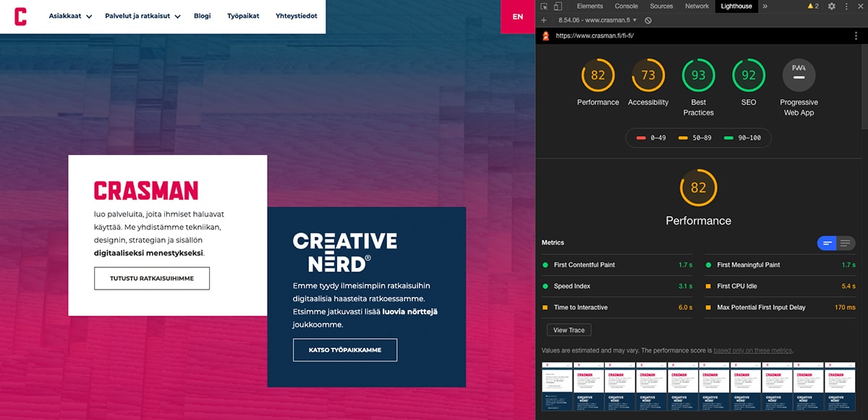Click the KATSO TYÖPAIKKAMME button
This screenshot has width=868, height=420.
point(345,350)
